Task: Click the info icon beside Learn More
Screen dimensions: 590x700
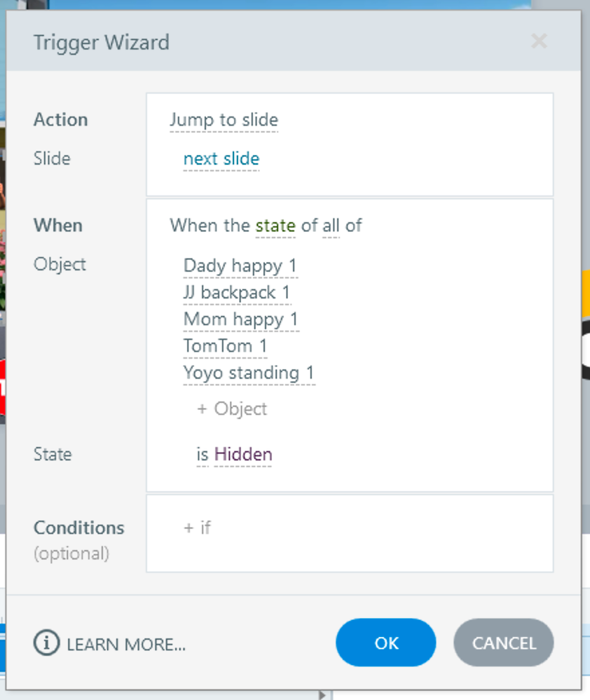Action: [x=46, y=643]
